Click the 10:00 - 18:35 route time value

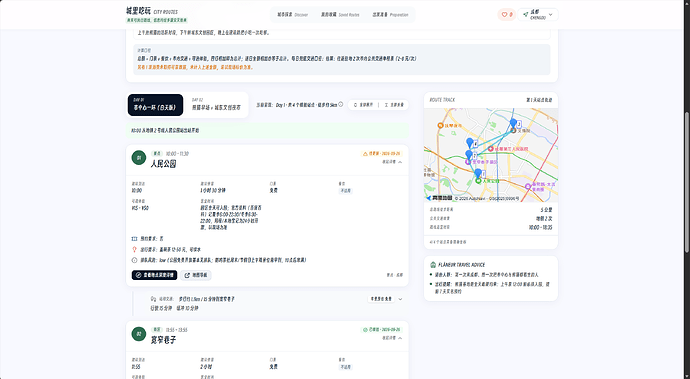(540, 228)
